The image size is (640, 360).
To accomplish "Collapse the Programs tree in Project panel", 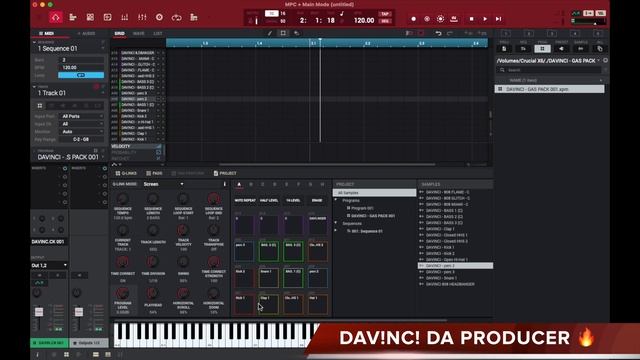I will [x=336, y=200].
